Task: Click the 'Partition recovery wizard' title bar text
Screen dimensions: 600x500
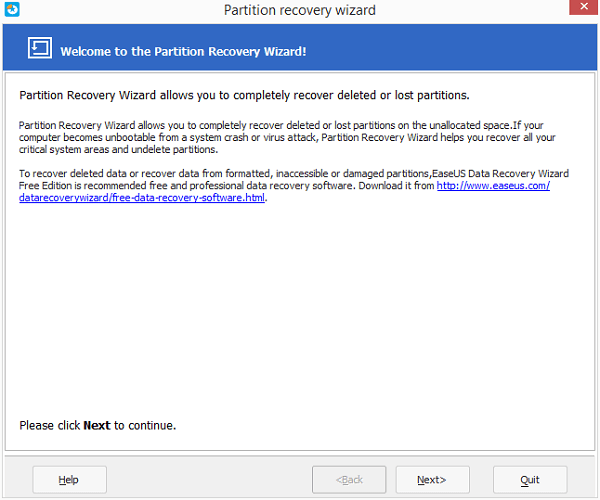Action: pyautogui.click(x=300, y=10)
